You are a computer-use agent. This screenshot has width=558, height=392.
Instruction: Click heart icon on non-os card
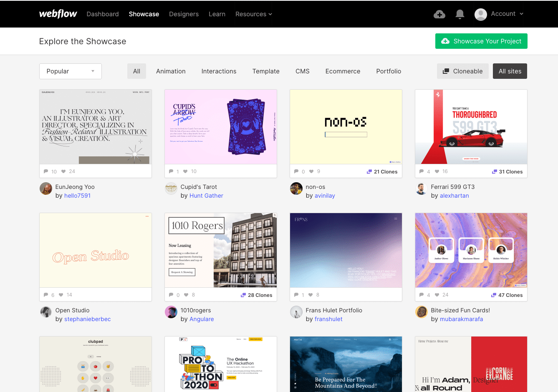(311, 171)
